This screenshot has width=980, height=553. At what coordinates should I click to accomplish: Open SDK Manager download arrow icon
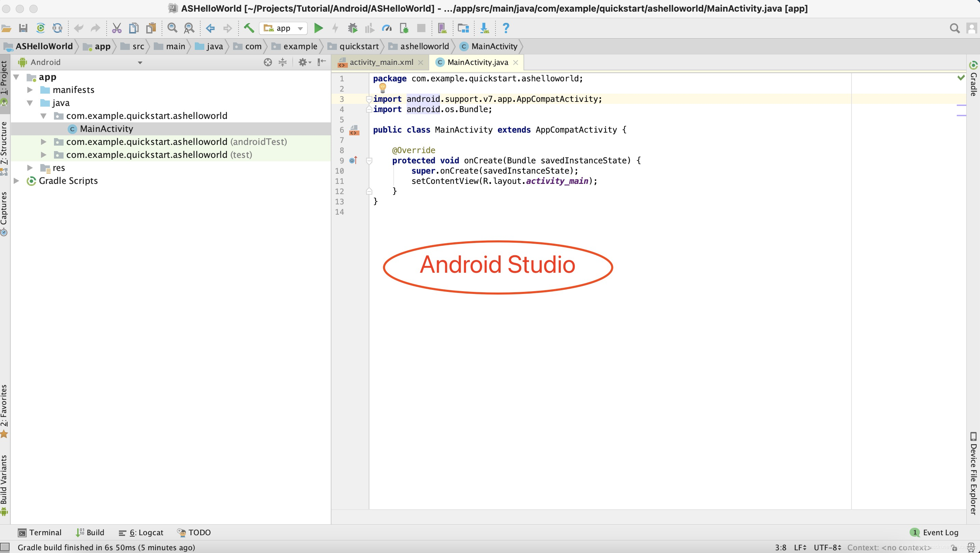click(x=484, y=28)
